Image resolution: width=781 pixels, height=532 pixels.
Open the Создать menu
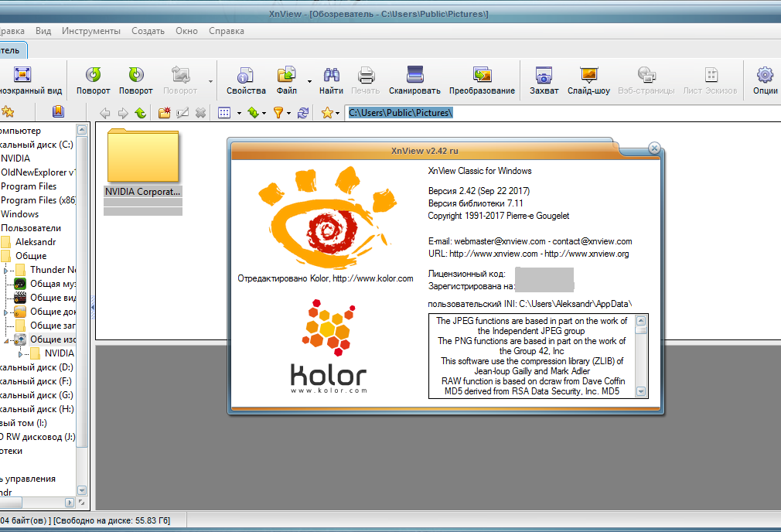tap(148, 31)
